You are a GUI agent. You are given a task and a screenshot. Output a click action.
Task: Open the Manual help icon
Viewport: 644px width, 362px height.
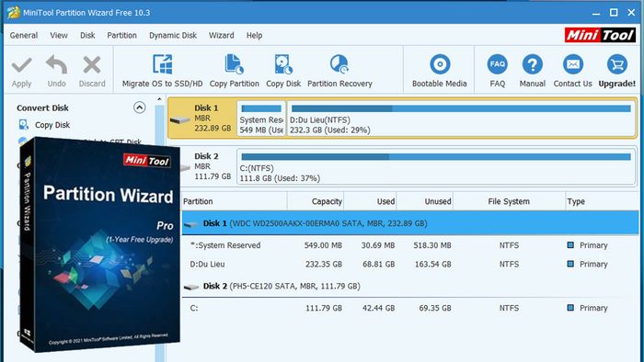[533, 64]
